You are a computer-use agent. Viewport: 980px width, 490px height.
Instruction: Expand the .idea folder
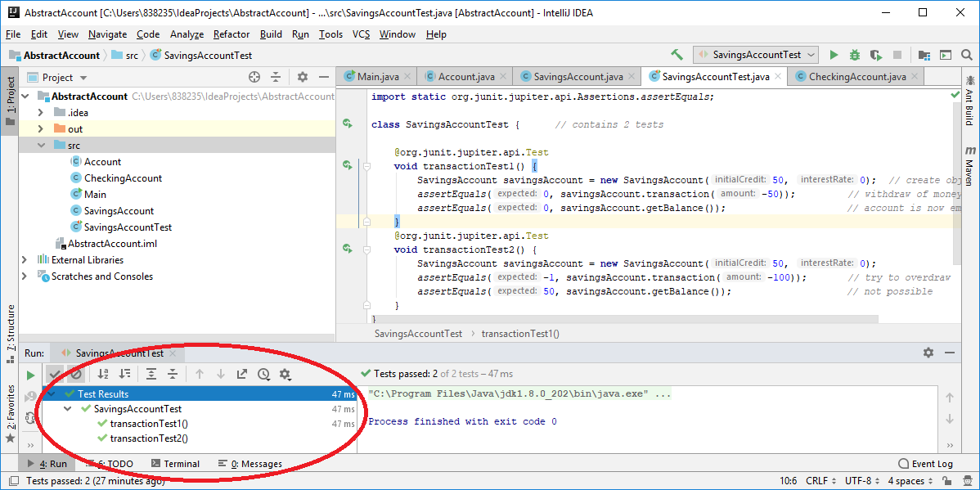[41, 113]
